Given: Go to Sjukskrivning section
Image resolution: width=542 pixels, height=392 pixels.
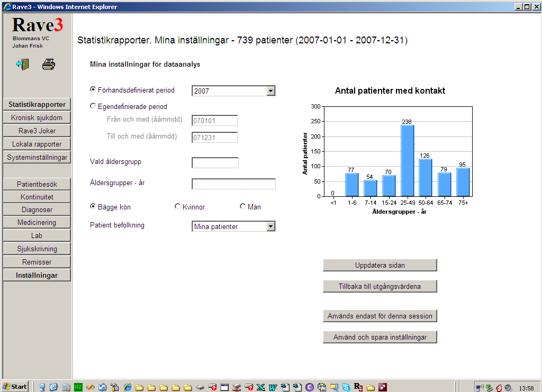Looking at the screenshot, I should 37,249.
